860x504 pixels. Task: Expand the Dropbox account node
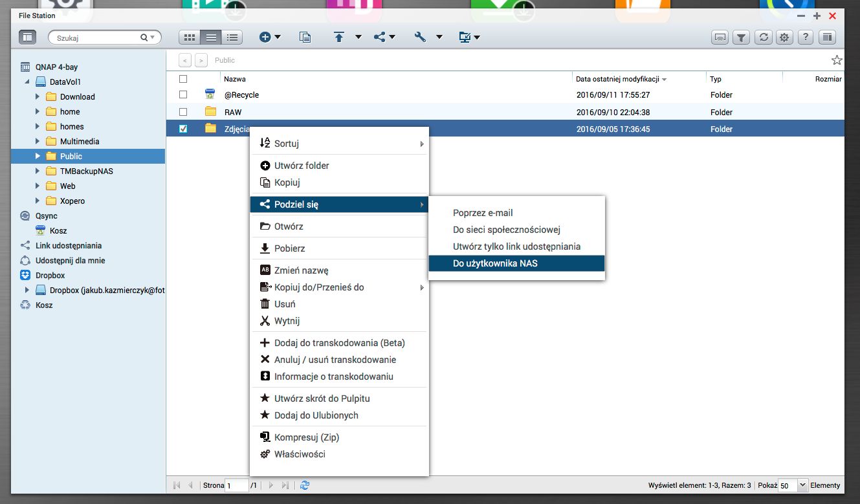point(27,290)
